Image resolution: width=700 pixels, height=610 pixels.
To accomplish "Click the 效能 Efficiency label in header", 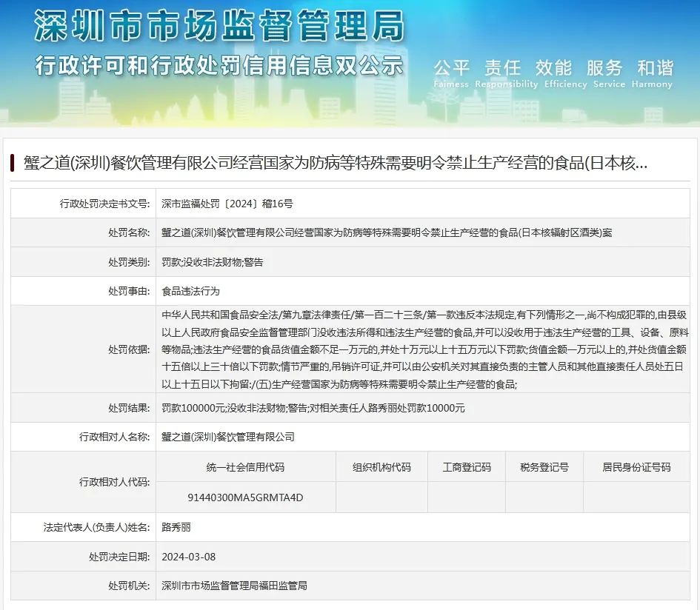I will tap(553, 67).
